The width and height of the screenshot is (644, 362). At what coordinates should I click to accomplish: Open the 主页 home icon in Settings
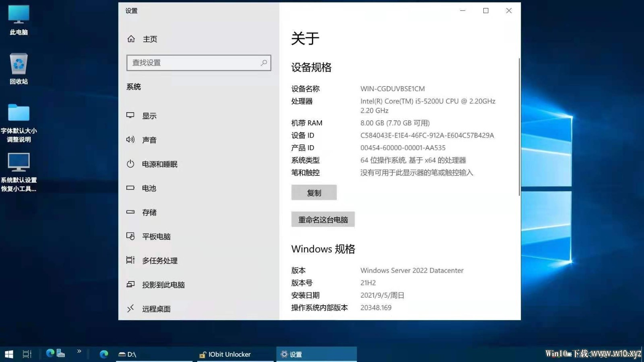pyautogui.click(x=131, y=39)
